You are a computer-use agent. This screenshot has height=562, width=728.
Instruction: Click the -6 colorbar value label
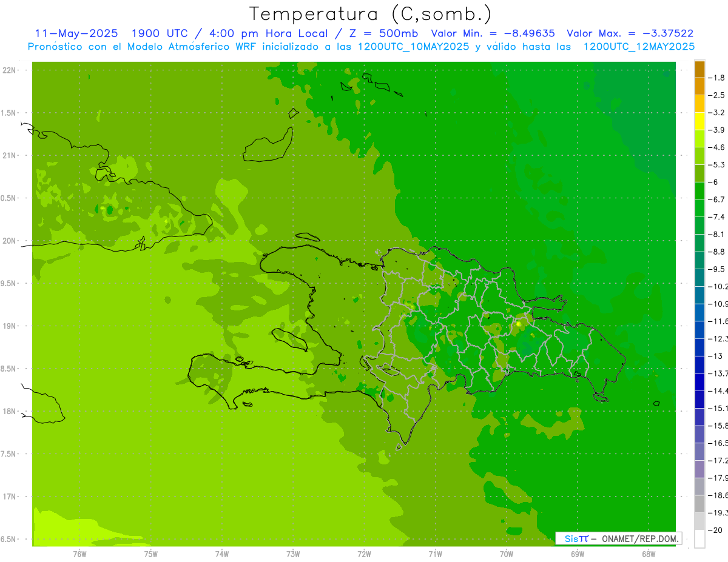714,182
